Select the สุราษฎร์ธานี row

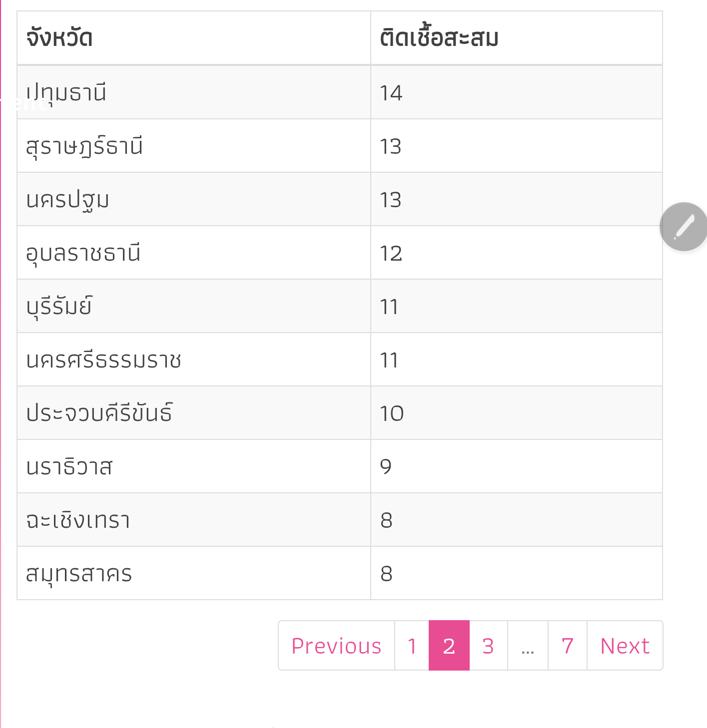(84, 146)
